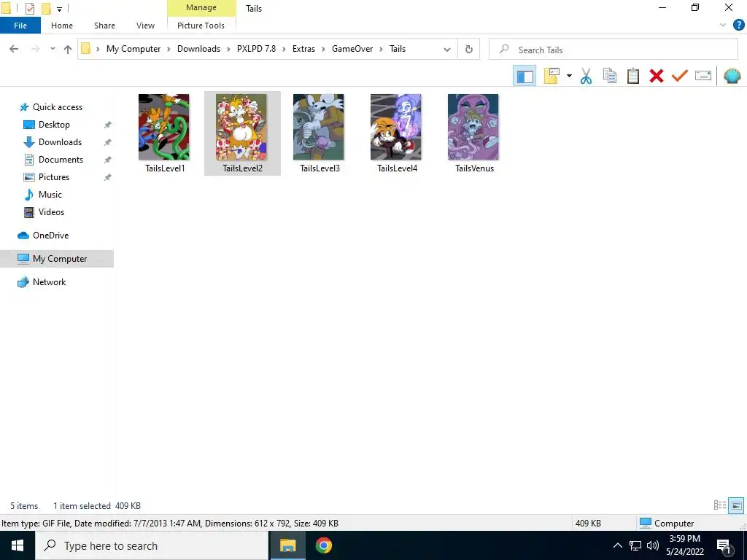Open Help with the blue question mark
This screenshot has height=560, width=747.
click(738, 26)
